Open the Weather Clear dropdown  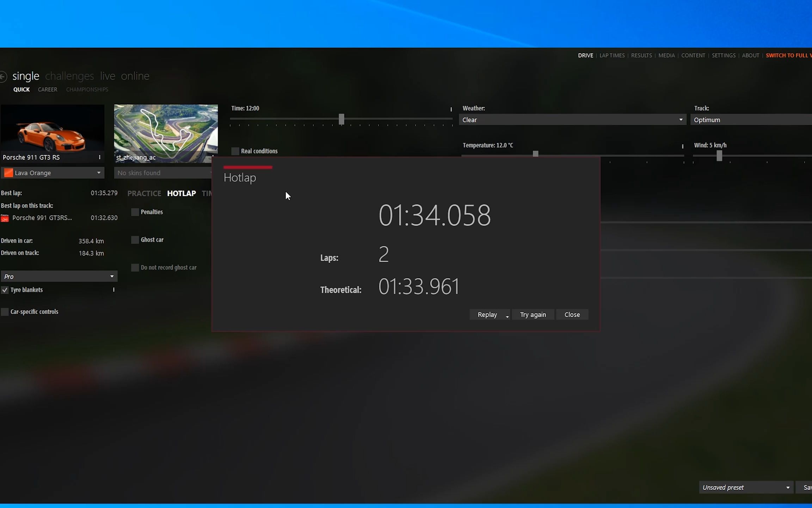point(572,120)
